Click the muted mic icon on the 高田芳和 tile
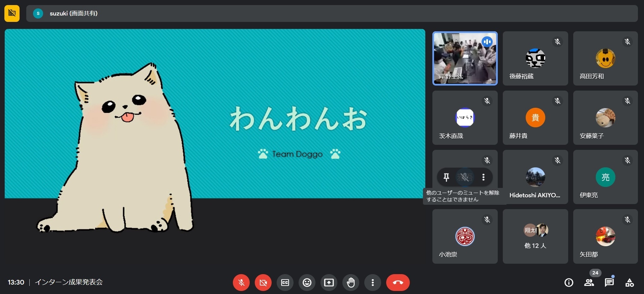This screenshot has height=294, width=644. click(627, 42)
